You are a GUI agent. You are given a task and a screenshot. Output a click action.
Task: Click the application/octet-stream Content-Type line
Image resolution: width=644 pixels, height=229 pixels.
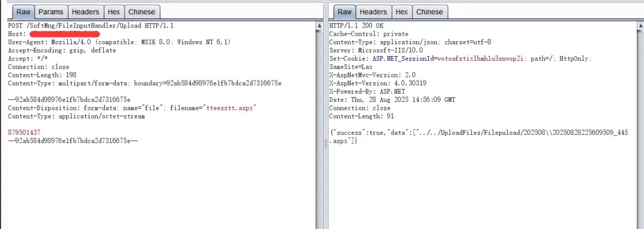76,116
